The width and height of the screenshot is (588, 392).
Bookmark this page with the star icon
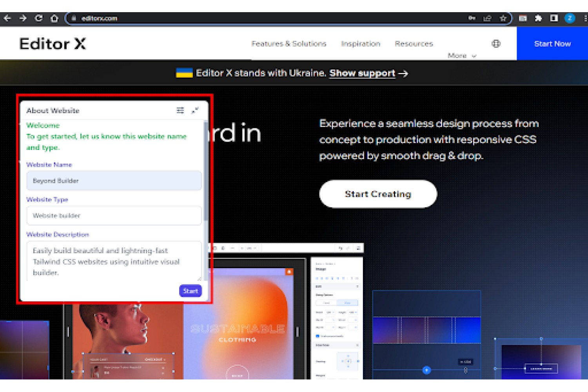(x=503, y=18)
